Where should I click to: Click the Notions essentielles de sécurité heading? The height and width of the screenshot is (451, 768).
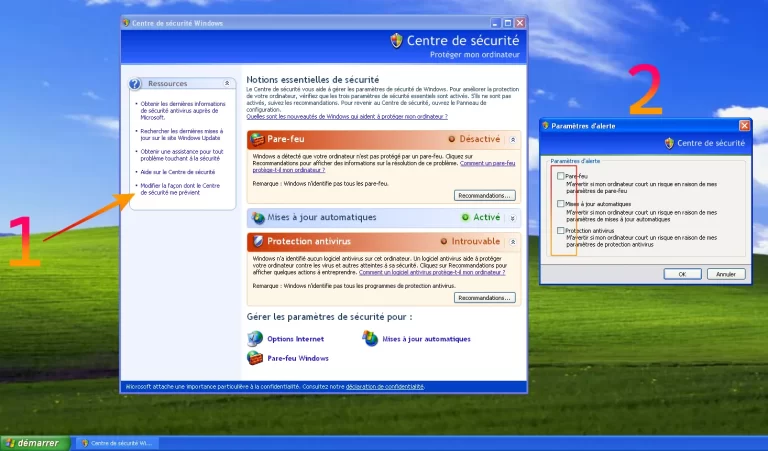pyautogui.click(x=312, y=79)
